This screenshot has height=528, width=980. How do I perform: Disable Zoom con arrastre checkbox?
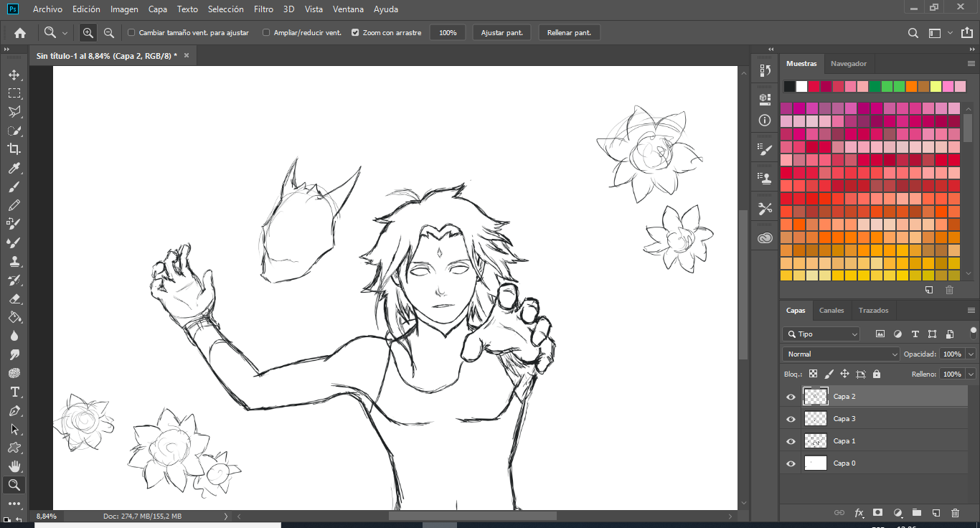pos(355,33)
